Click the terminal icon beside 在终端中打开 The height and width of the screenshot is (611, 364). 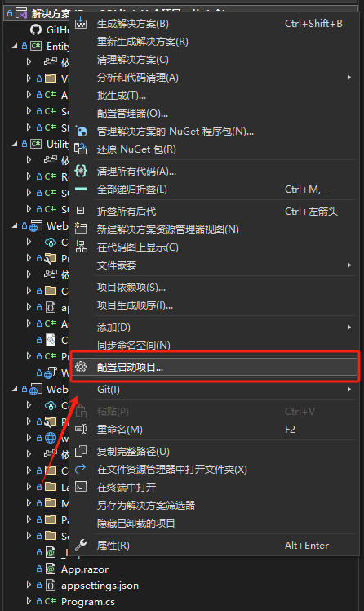pos(81,487)
